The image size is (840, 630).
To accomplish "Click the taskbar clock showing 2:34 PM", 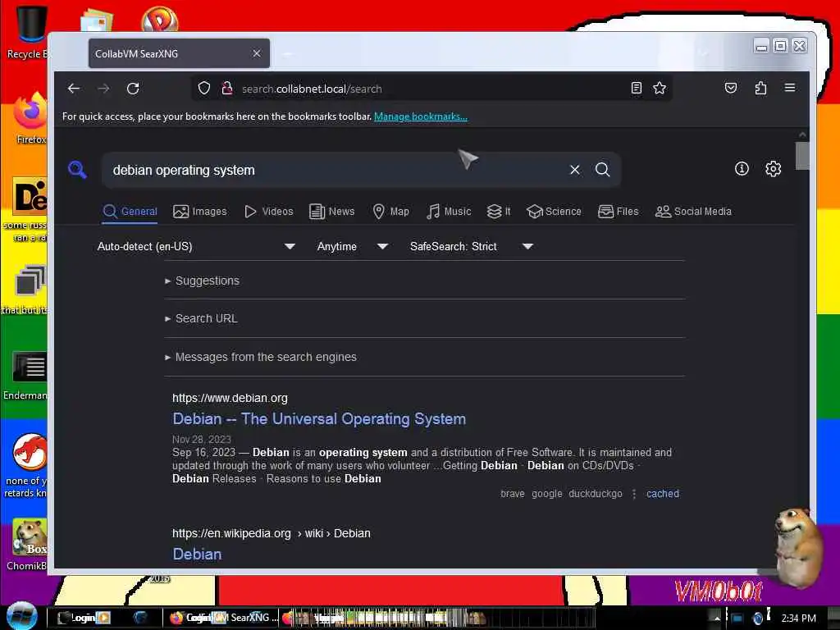I will (x=798, y=619).
